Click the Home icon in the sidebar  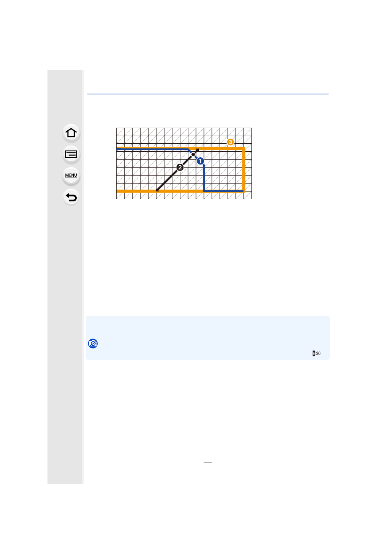(71, 133)
